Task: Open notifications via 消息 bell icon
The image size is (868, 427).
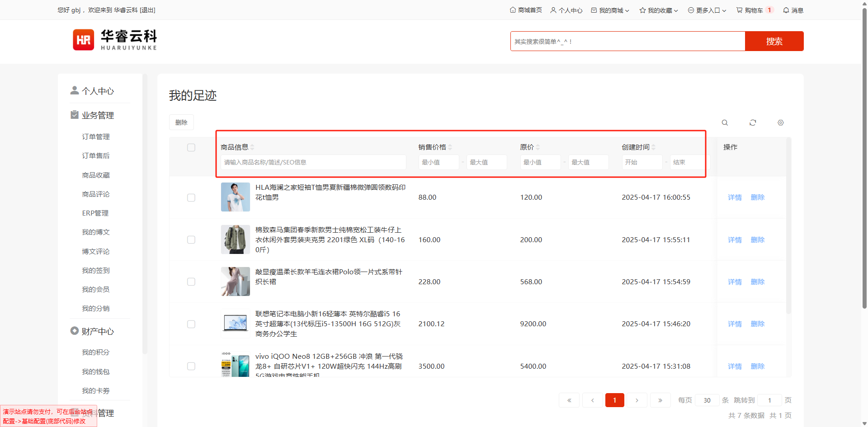Action: (x=793, y=10)
